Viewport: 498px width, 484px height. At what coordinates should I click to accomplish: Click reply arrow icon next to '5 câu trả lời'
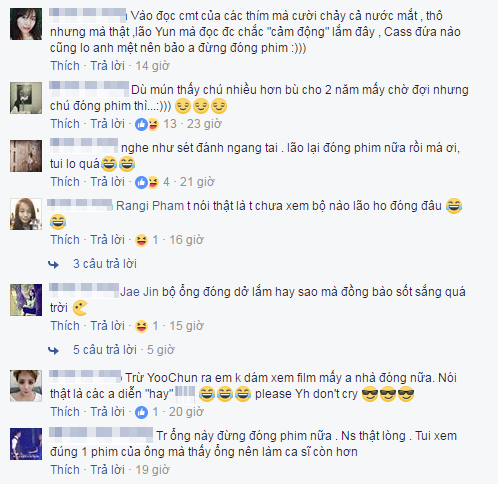tap(53, 351)
